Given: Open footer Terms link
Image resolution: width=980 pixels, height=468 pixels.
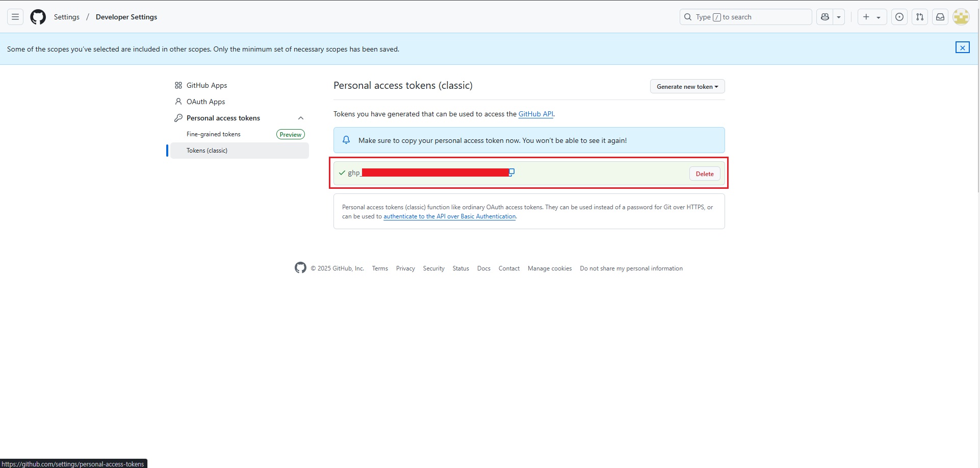Looking at the screenshot, I should pyautogui.click(x=380, y=268).
